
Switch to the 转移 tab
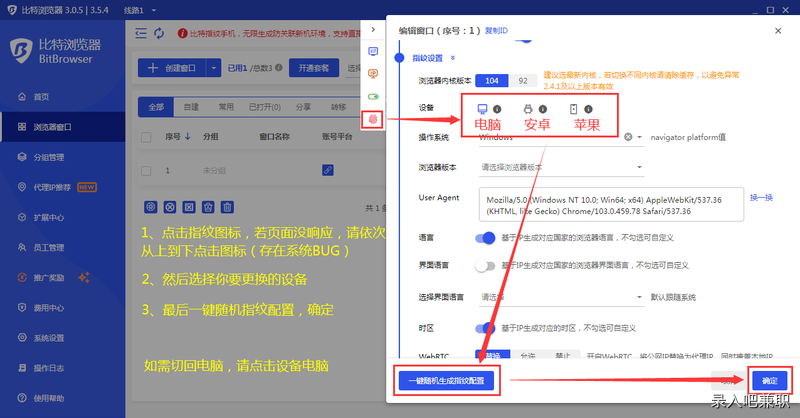point(338,107)
